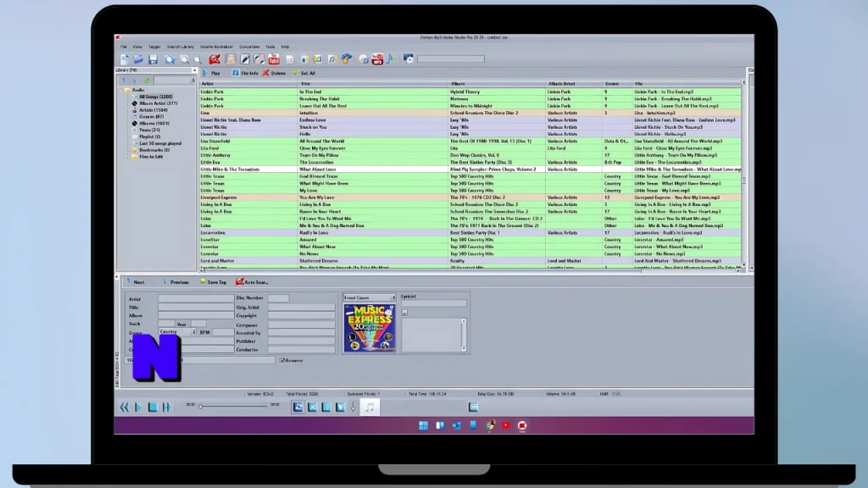
Task: Click the Save floppy disk icon
Action: point(153,59)
